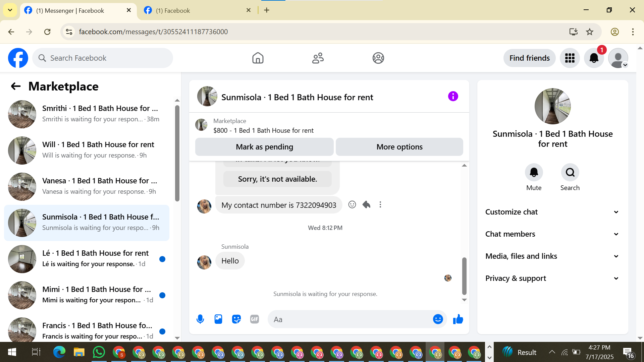Click More options button
Screen dimensions: 644x362
point(399,147)
